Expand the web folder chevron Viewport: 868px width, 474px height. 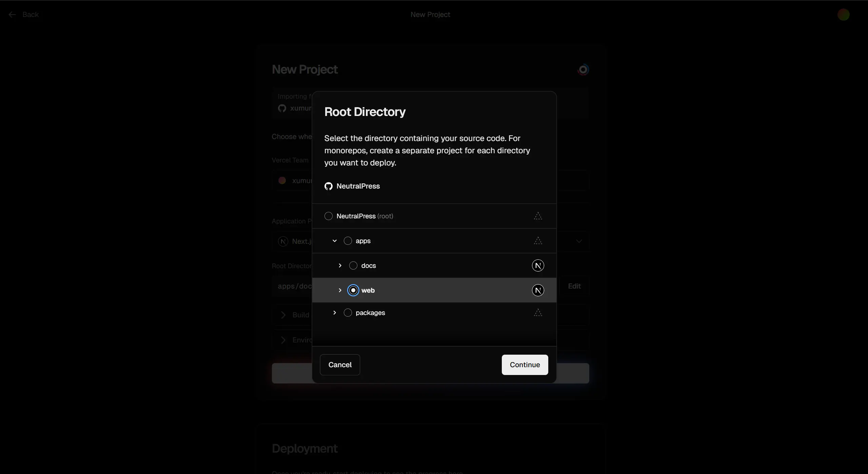(x=340, y=290)
